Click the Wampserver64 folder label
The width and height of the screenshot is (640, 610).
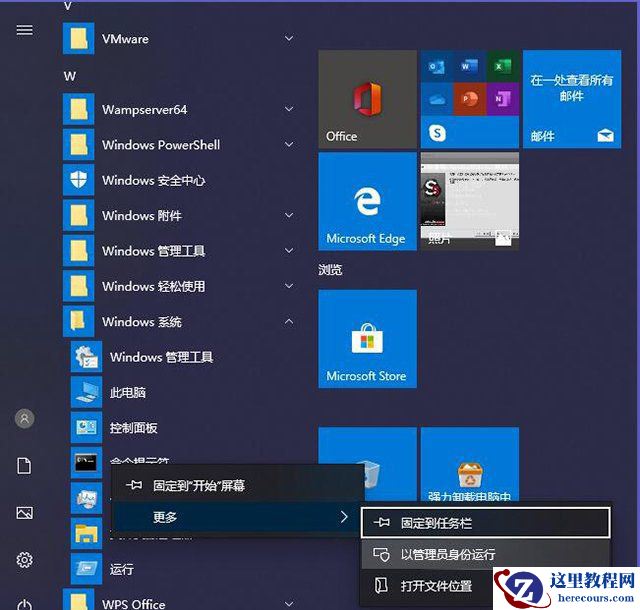144,109
